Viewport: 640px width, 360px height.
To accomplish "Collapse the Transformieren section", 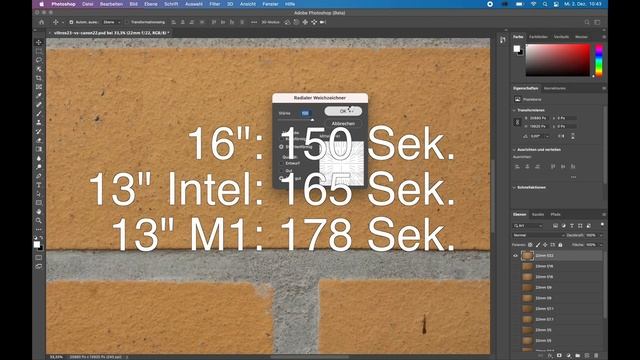I will [x=514, y=110].
